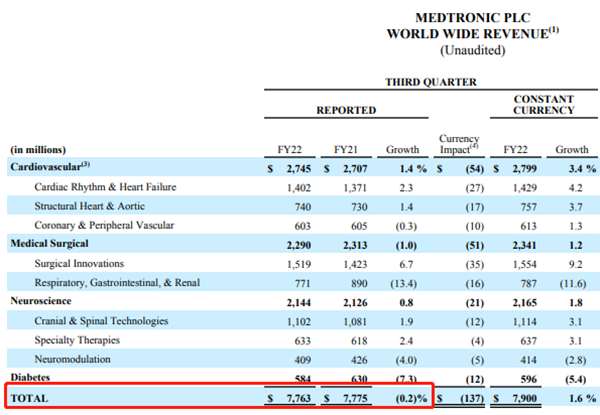Click Cardiac Rhythm FY21 value 1,371
Screen dimensions: 600x415
pos(355,188)
